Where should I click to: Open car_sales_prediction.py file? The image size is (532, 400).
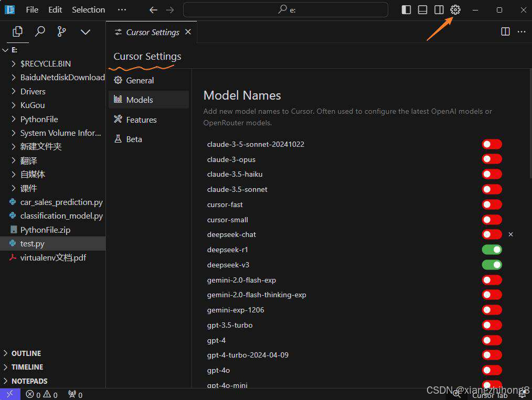pyautogui.click(x=53, y=202)
